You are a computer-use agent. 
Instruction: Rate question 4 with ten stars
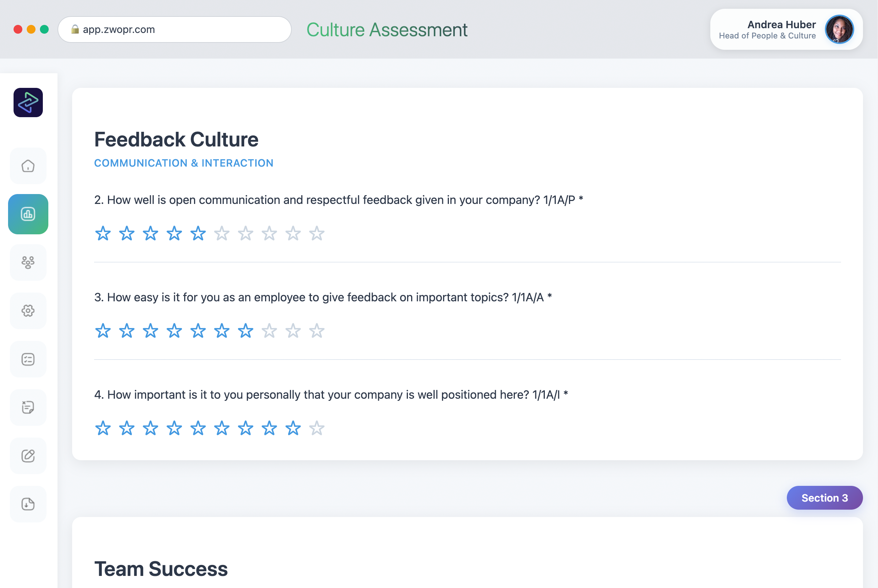pos(316,428)
